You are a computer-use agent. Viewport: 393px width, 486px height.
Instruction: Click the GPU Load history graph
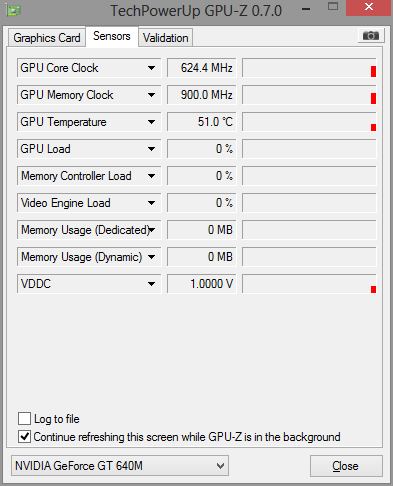(x=309, y=149)
